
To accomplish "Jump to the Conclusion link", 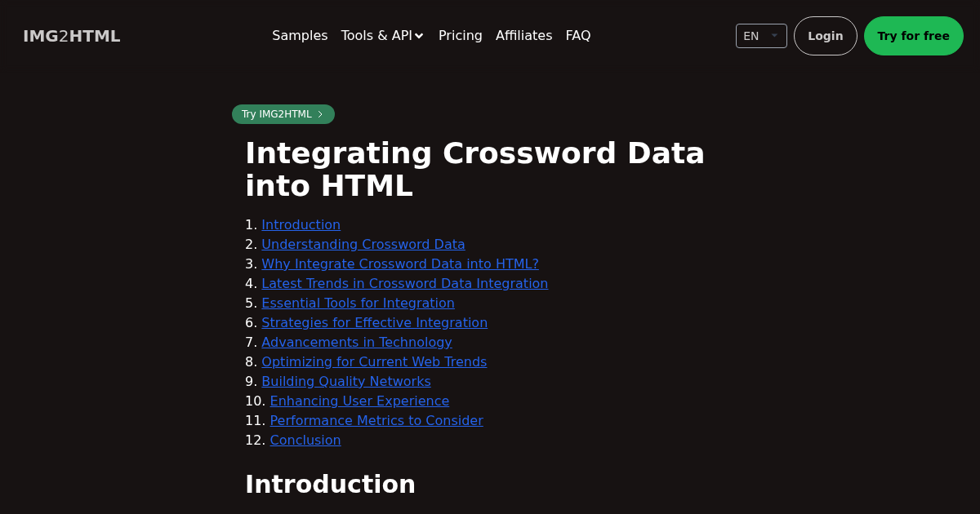I will tap(305, 441).
